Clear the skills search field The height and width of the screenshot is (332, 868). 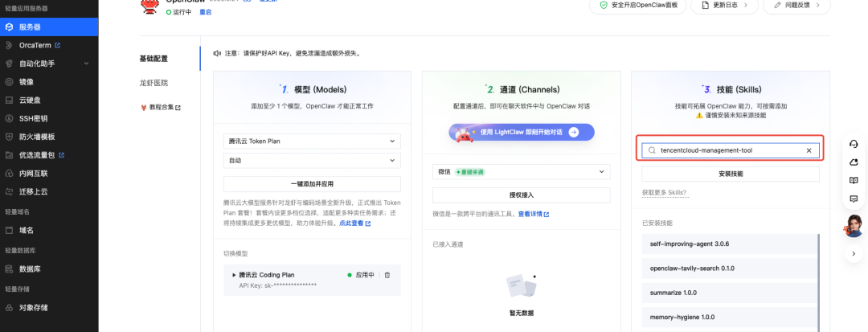[809, 150]
